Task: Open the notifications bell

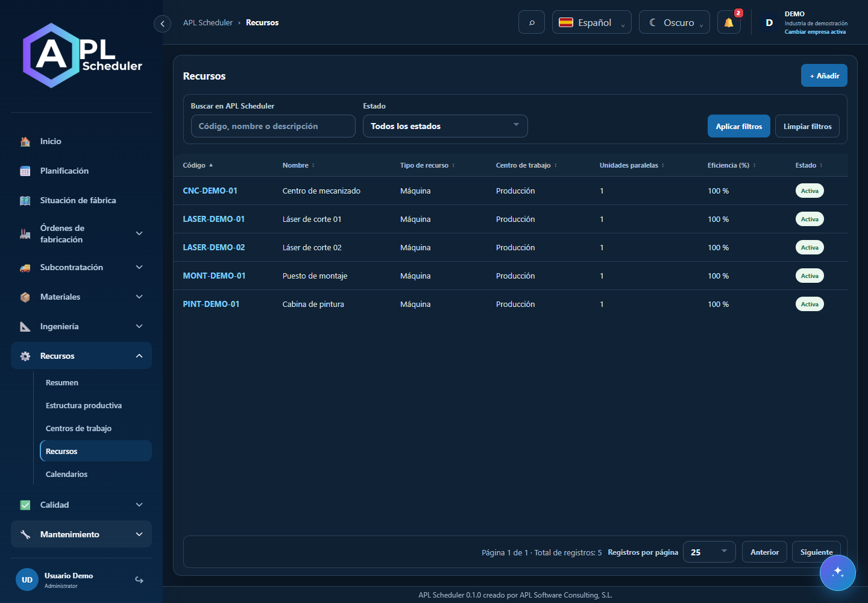Action: coord(729,22)
